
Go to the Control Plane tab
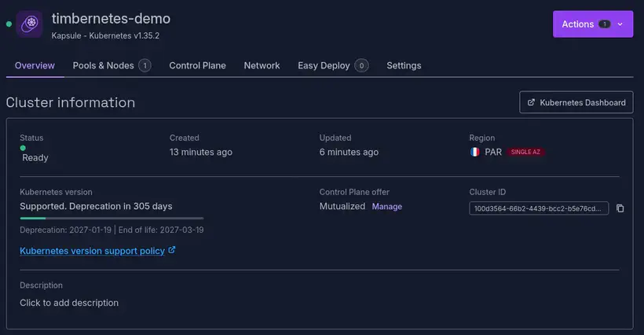tap(198, 66)
